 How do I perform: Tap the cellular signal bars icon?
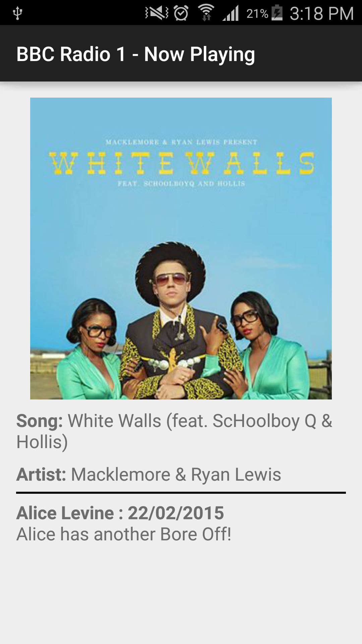(x=231, y=13)
